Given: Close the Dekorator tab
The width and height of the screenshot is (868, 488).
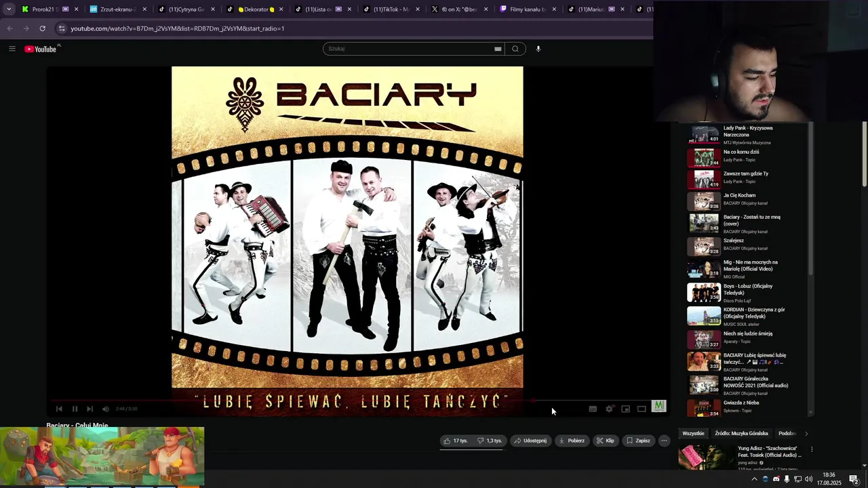Looking at the screenshot, I should (281, 9).
